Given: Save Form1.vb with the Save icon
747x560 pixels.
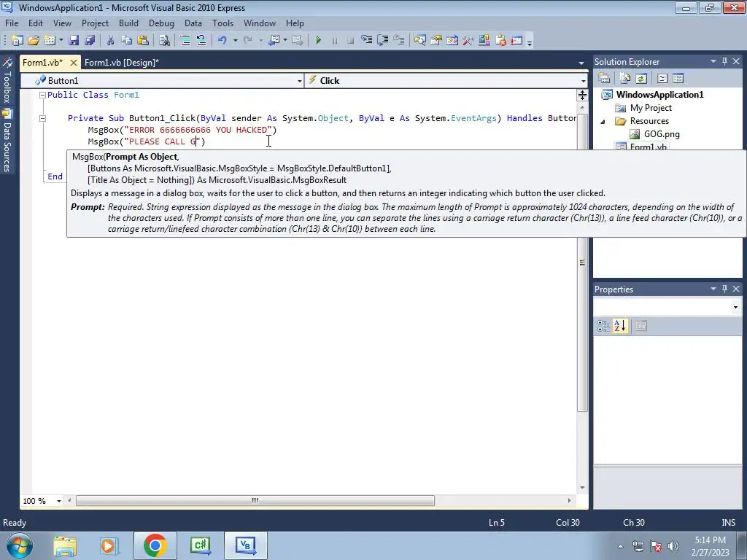Looking at the screenshot, I should click(74, 41).
